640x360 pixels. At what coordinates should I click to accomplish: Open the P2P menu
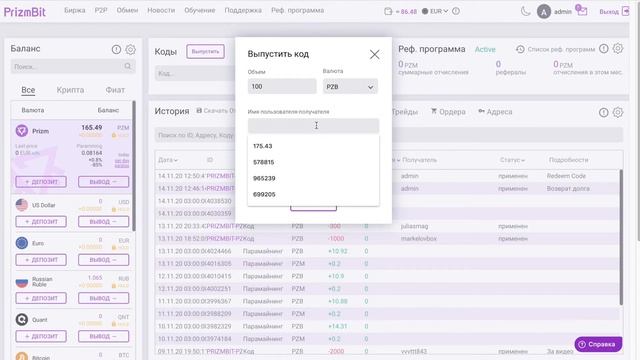pyautogui.click(x=101, y=10)
